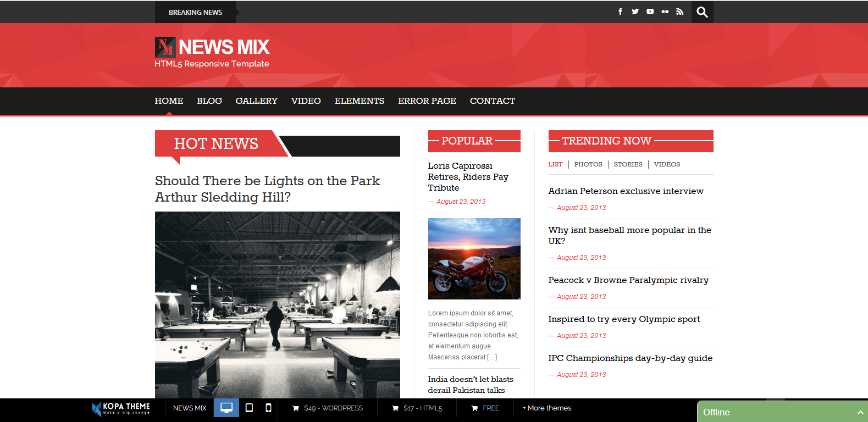Select the Photos tab in Trending Now
The width and height of the screenshot is (868, 422).
click(588, 164)
